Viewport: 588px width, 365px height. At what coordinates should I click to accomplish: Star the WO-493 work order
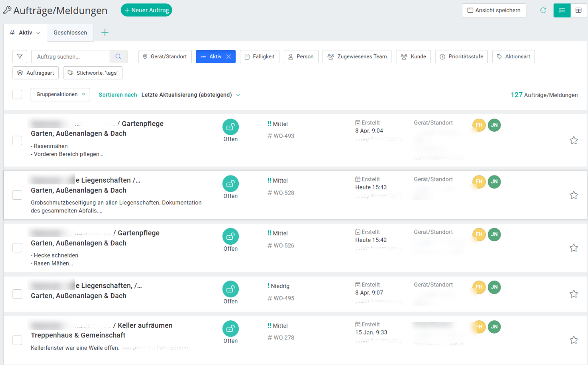click(574, 140)
